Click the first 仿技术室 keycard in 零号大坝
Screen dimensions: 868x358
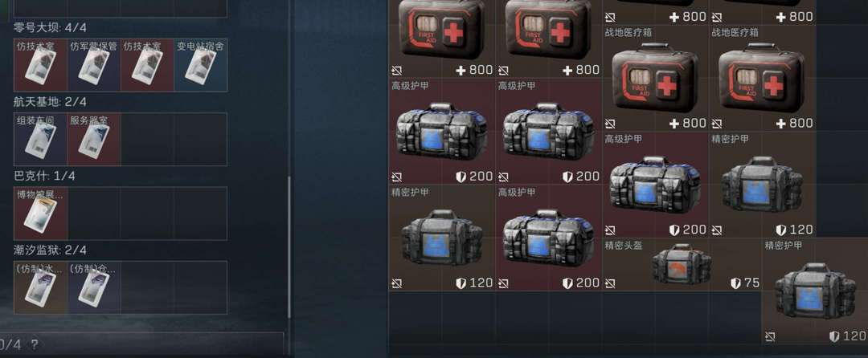[40, 65]
